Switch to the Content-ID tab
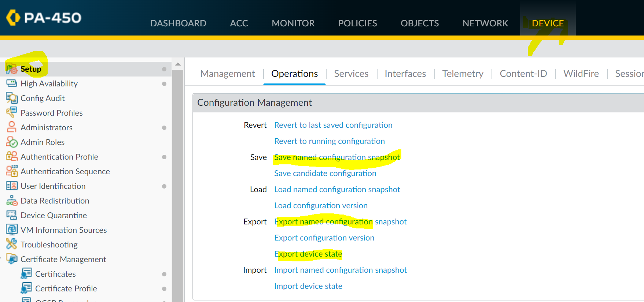 [x=523, y=74]
